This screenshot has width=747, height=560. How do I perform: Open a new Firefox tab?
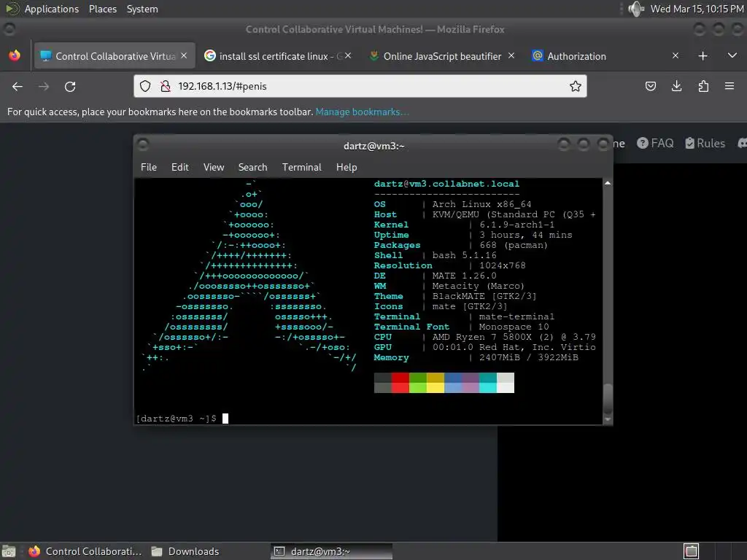[x=703, y=55]
